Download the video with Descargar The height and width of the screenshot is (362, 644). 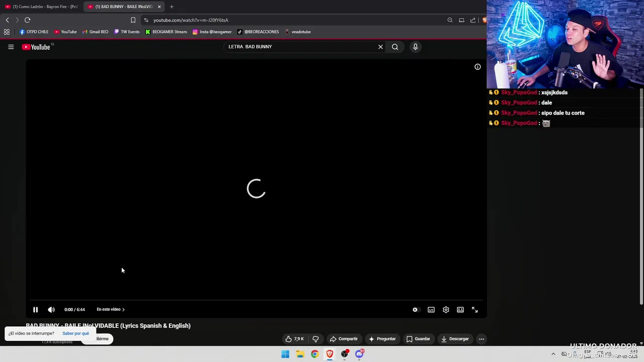455,339
